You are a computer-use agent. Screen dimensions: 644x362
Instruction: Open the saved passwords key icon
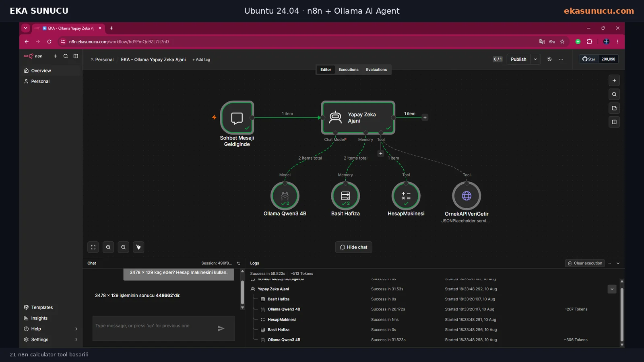(x=552, y=41)
